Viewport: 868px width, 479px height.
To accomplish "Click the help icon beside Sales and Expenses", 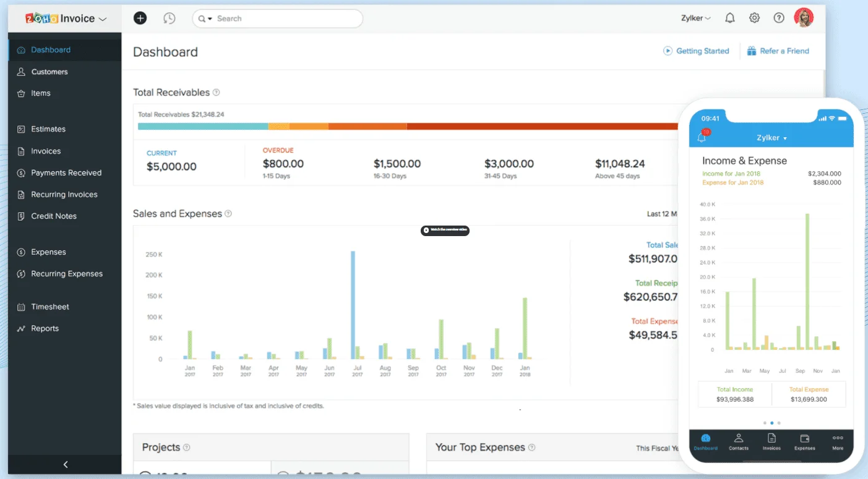I will pos(228,214).
